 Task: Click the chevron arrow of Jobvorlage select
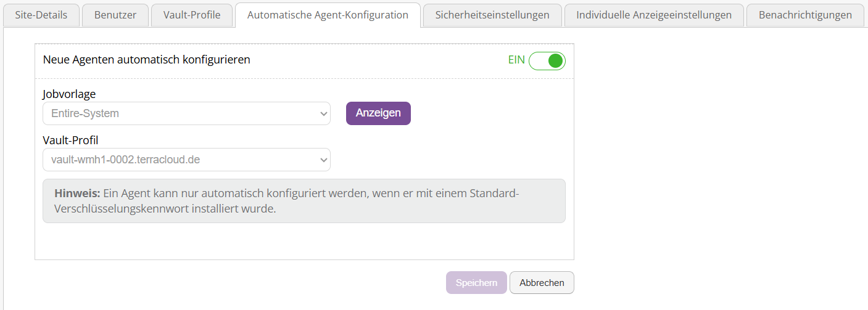coord(323,113)
